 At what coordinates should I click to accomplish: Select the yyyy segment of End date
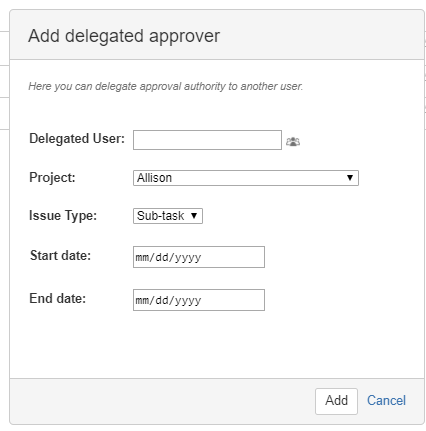(188, 301)
